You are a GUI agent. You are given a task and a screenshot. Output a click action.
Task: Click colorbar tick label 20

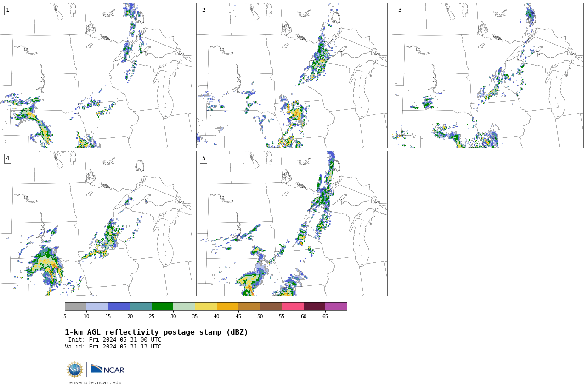click(x=130, y=316)
